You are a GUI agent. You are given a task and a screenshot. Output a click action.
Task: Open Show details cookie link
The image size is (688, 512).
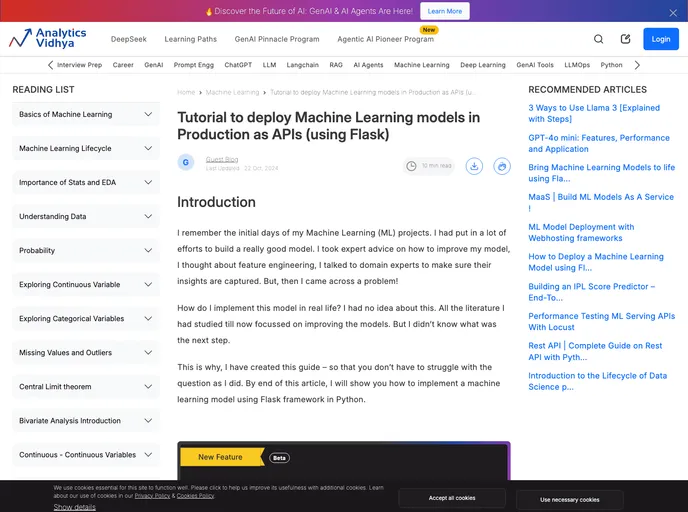(75, 507)
